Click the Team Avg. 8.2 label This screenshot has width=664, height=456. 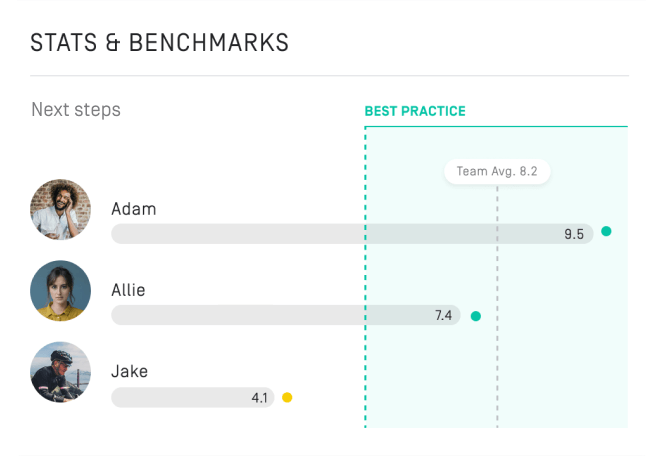click(x=497, y=171)
